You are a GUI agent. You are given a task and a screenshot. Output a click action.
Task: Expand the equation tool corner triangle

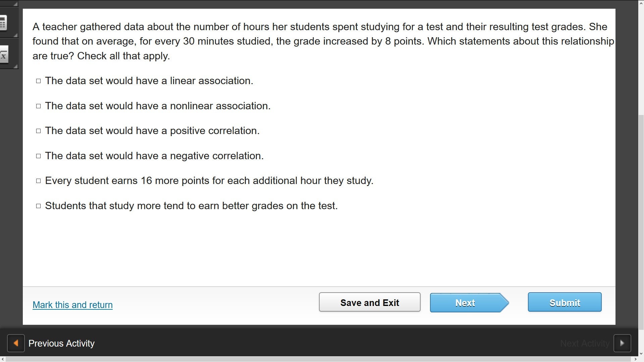coord(15,66)
